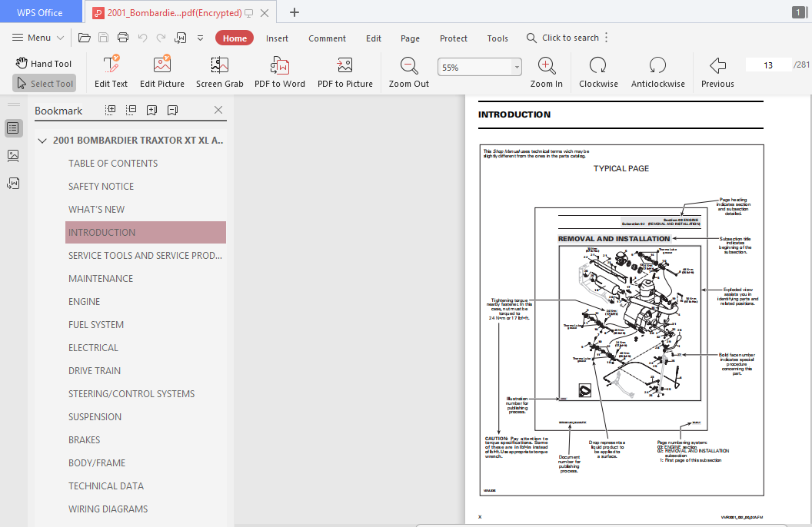The width and height of the screenshot is (812, 527).
Task: Open WHAT'S NEW bookmark
Action: click(x=96, y=210)
